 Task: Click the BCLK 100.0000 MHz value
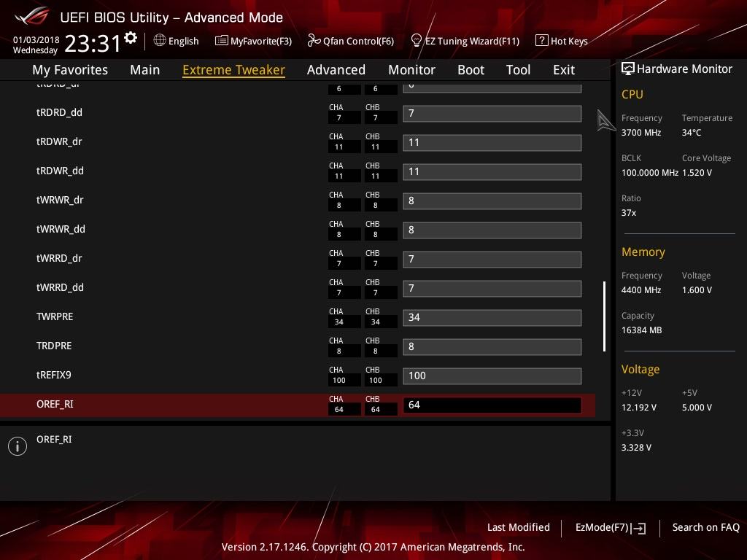[649, 172]
